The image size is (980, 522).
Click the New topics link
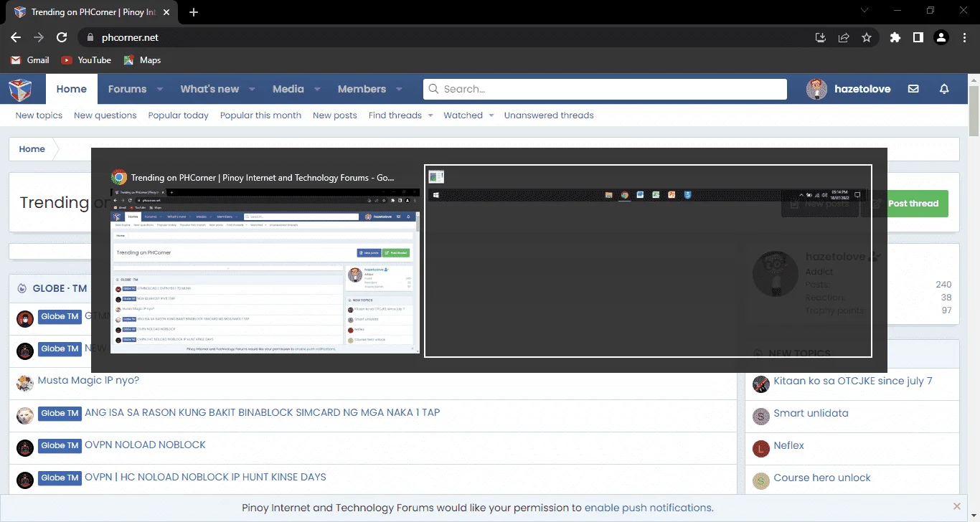pos(39,115)
